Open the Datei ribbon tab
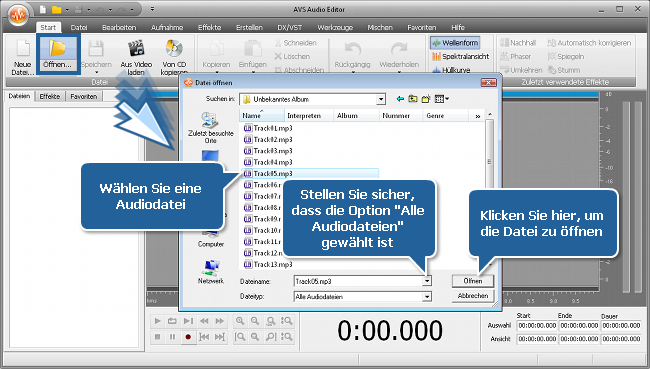This screenshot has width=650, height=369. (x=79, y=27)
